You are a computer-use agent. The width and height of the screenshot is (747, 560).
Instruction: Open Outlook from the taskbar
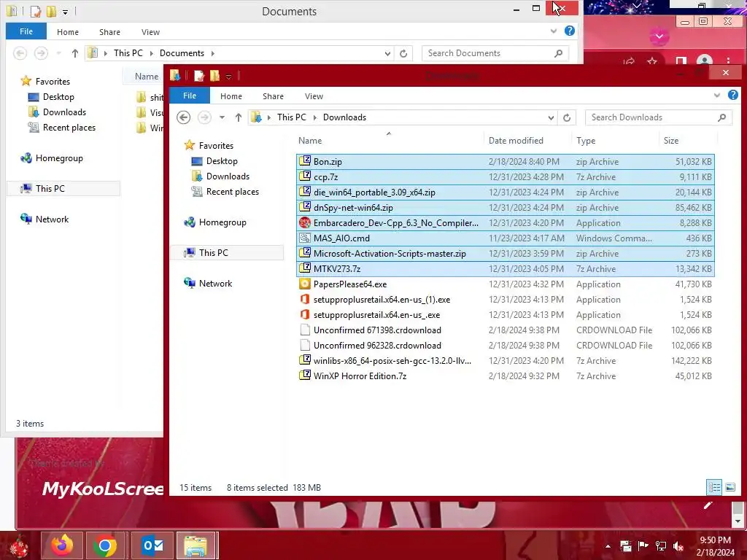(x=152, y=545)
